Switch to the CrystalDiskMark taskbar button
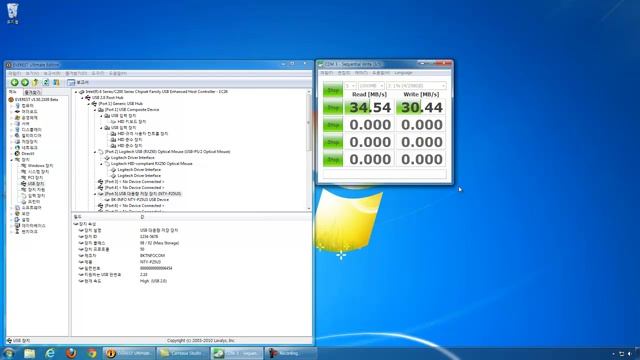Viewport: 640px width, 360px height. [x=237, y=353]
